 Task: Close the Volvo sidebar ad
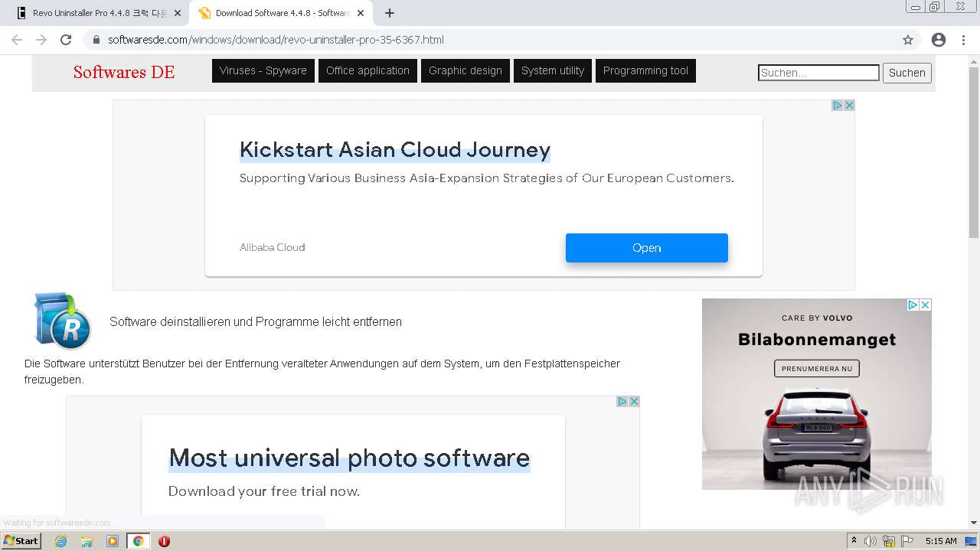926,305
